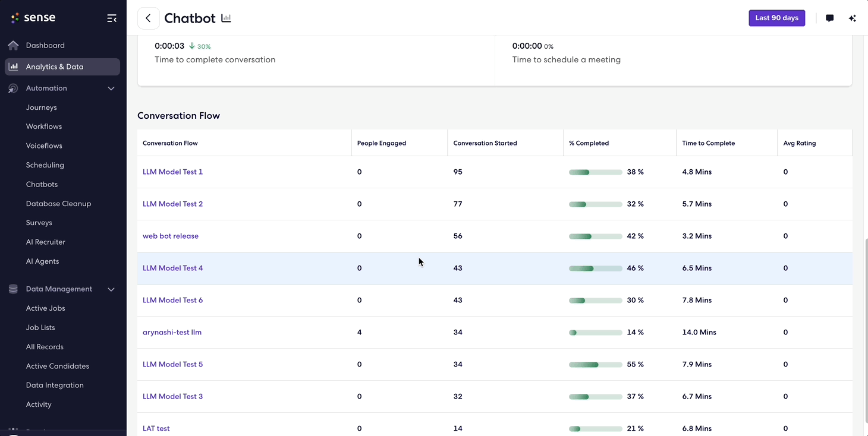
Task: Collapse the Data Management section chevron
Action: (111, 289)
